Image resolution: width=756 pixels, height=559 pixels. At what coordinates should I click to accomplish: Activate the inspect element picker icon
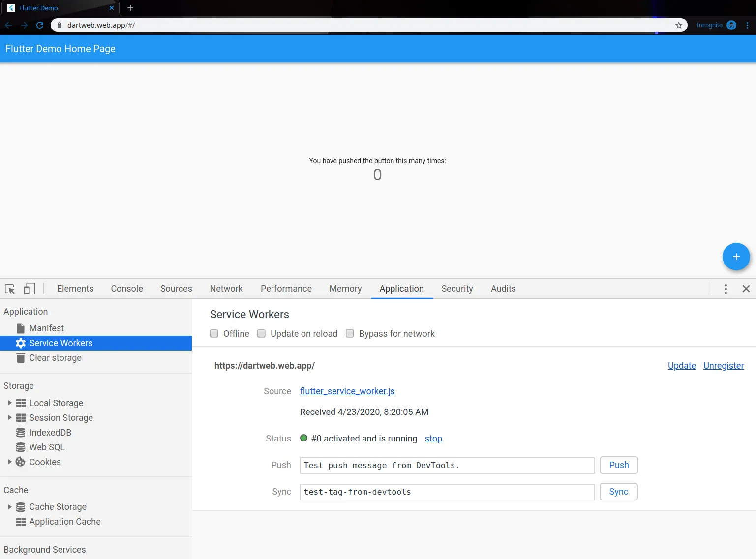10,289
